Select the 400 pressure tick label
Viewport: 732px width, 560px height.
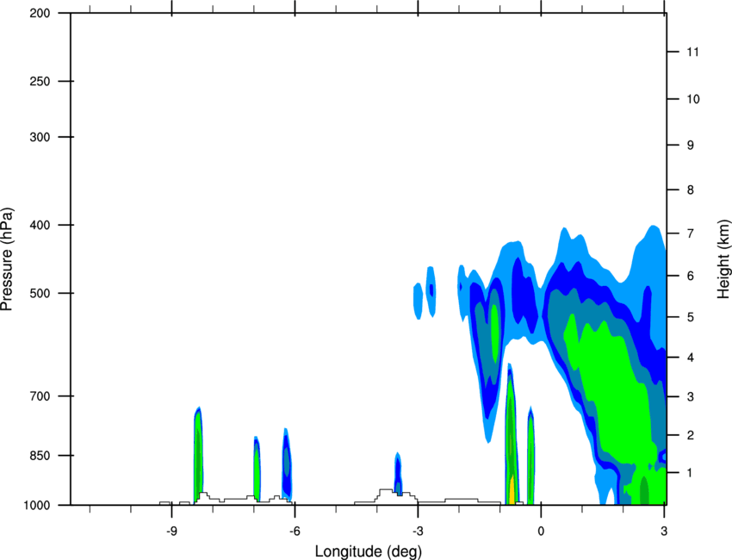click(x=40, y=225)
